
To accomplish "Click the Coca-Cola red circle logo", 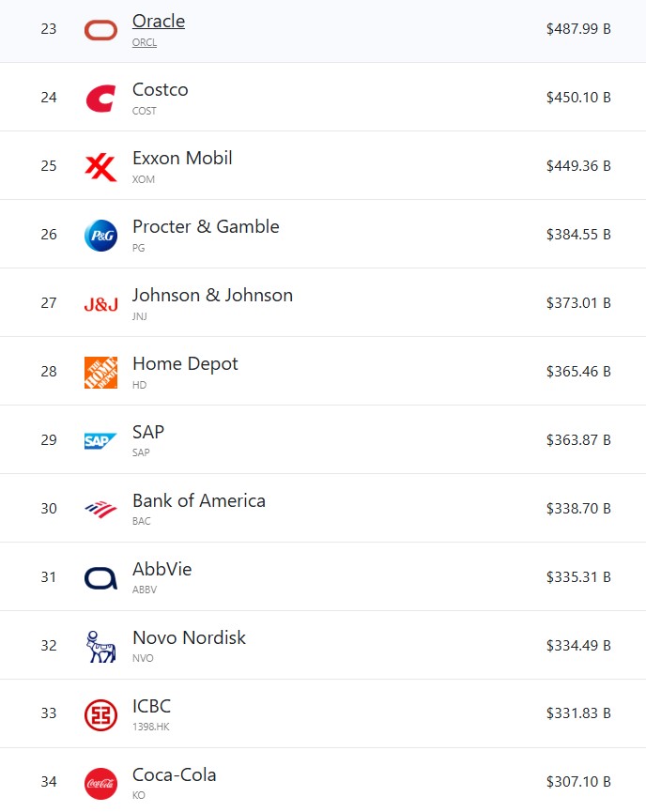I will [x=100, y=784].
